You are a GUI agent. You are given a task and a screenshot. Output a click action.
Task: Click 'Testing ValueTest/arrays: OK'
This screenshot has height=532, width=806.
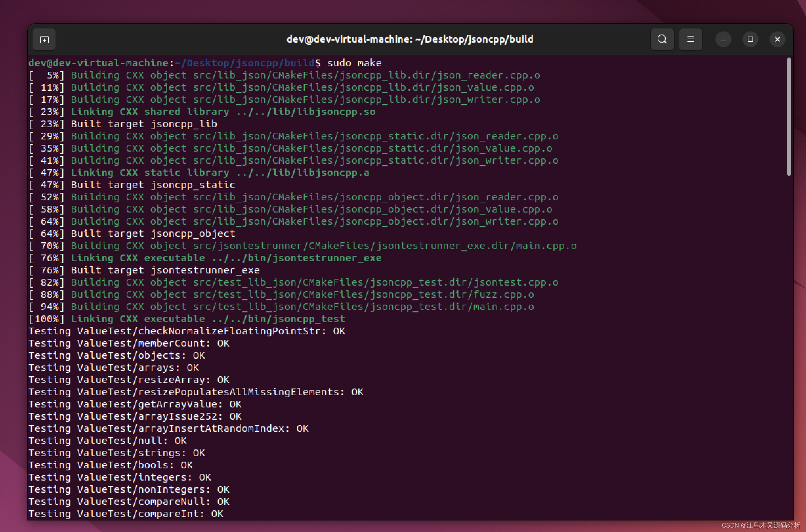pyautogui.click(x=114, y=368)
